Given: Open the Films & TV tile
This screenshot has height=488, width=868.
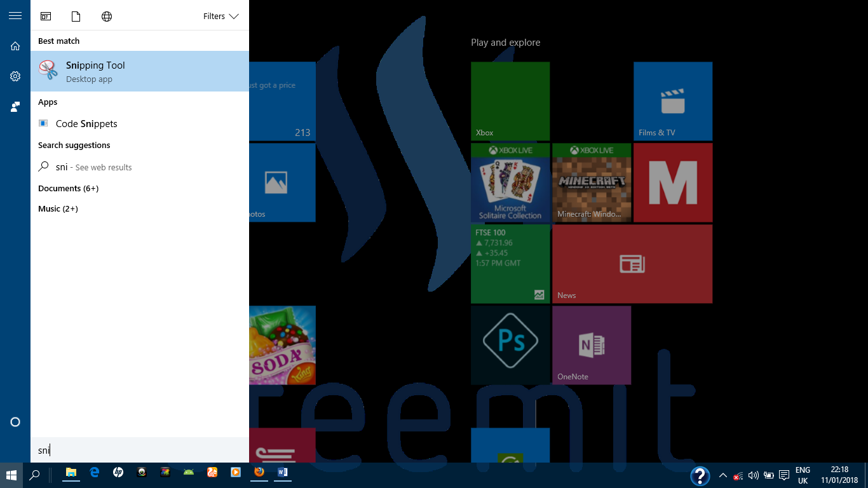Looking at the screenshot, I should tap(673, 101).
